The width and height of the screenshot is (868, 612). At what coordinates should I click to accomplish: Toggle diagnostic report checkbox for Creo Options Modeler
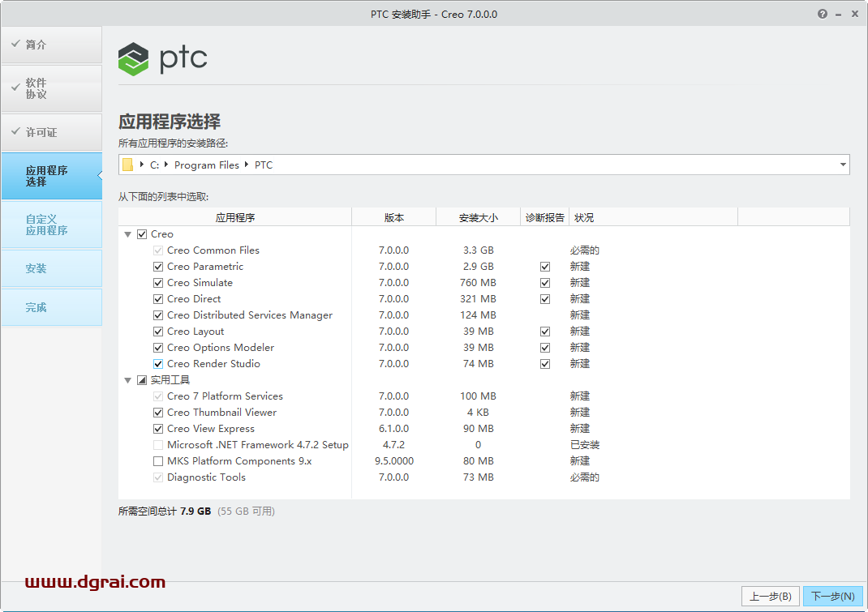545,348
